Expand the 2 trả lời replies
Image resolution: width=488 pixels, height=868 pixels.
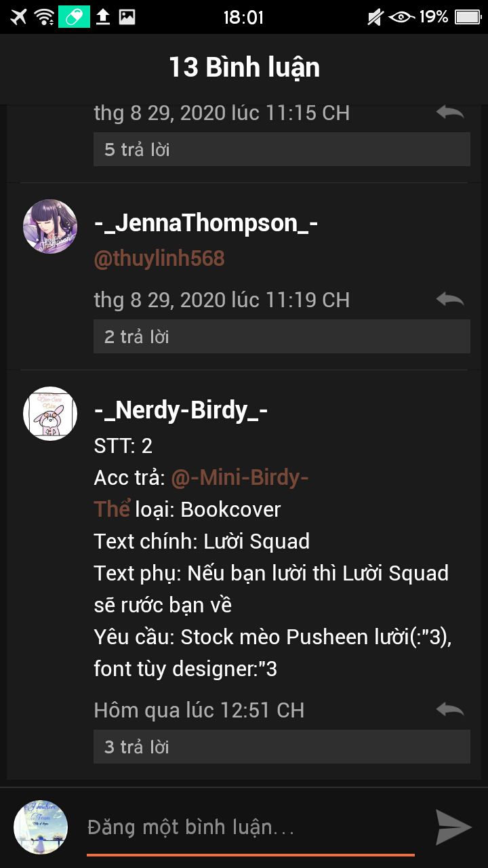click(282, 336)
